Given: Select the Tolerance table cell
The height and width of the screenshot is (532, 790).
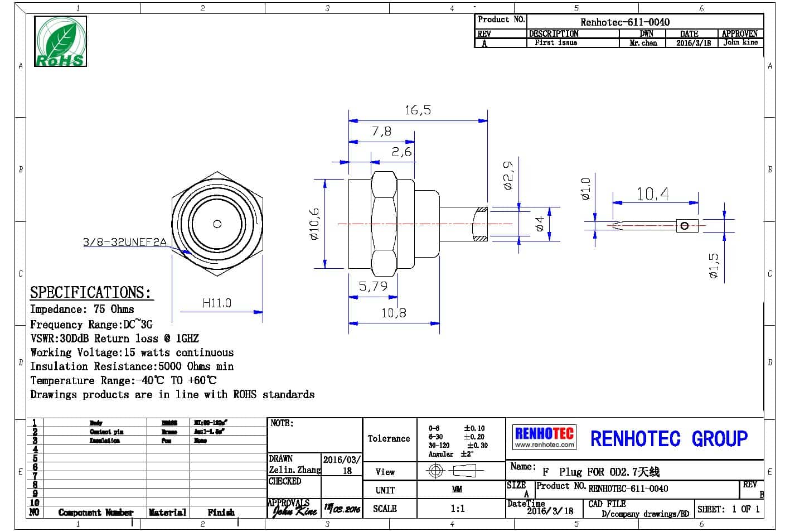Looking at the screenshot, I should [389, 439].
